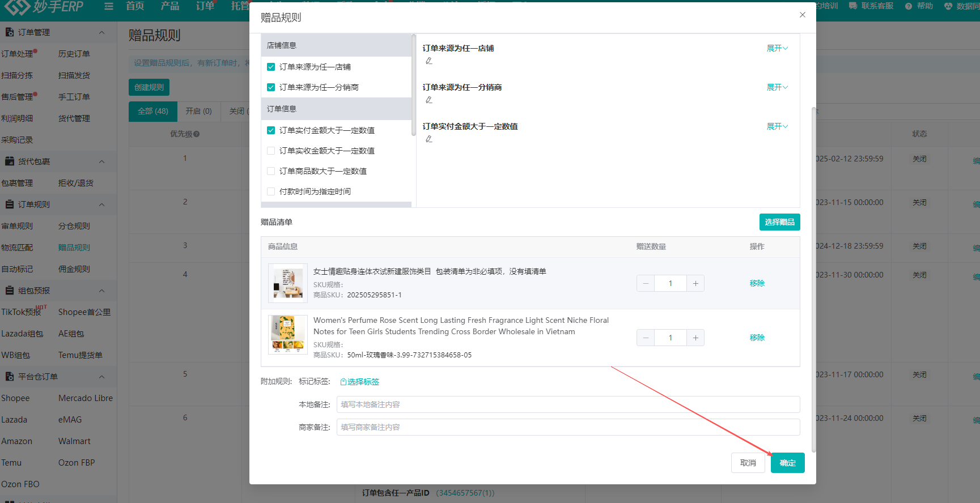The image size is (980, 503).
Task: Click the 商家备注 input field
Action: pos(569,427)
